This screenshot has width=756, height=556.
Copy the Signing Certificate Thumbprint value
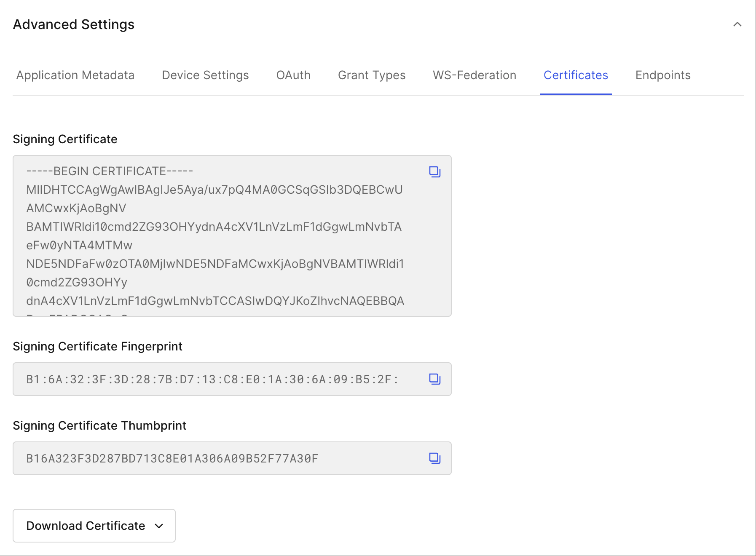click(434, 458)
